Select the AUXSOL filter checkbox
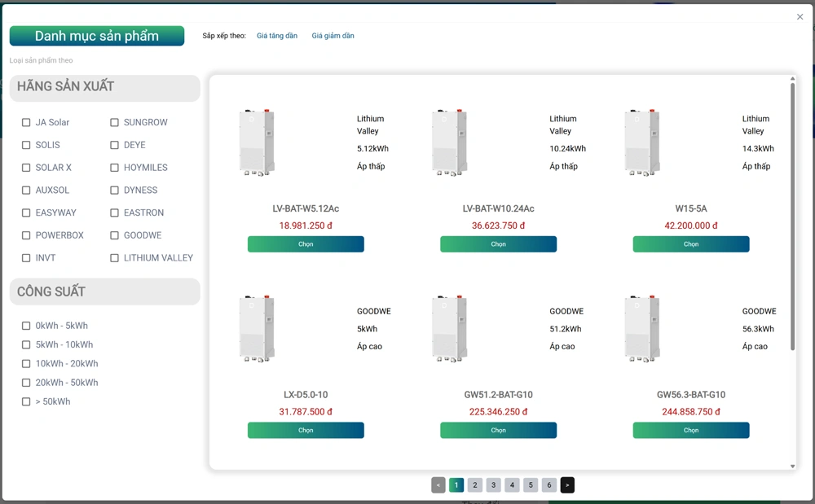The width and height of the screenshot is (815, 504). tap(26, 190)
